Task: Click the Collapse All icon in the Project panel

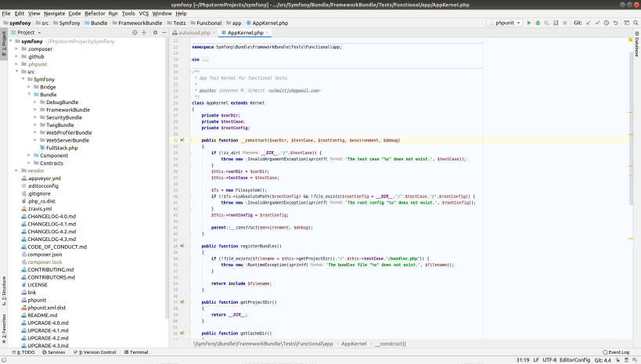Action: click(144, 33)
